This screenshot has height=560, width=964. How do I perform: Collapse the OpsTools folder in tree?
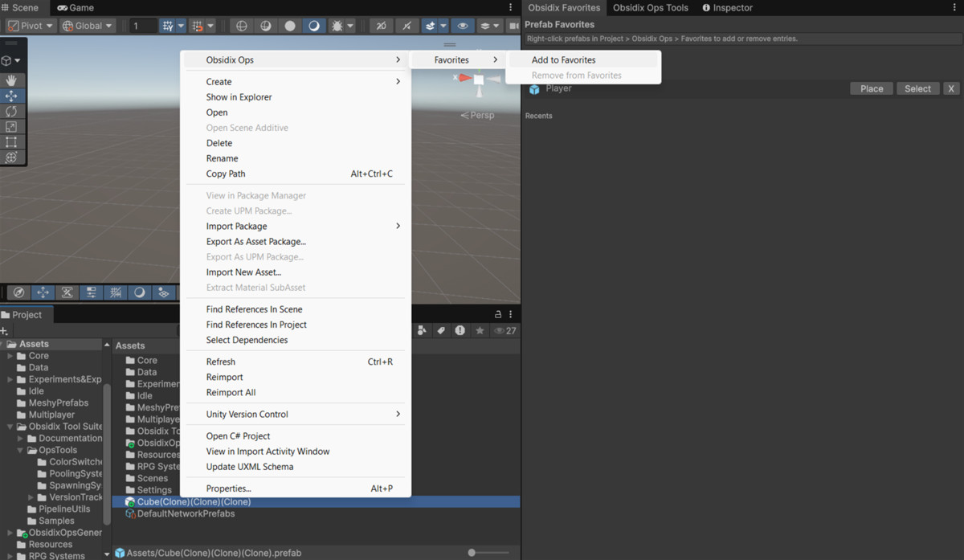(x=21, y=450)
